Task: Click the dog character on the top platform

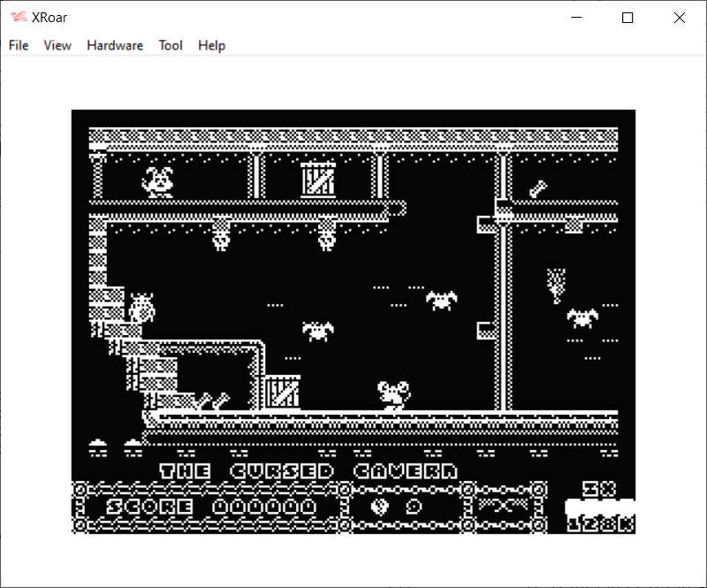Action: [x=159, y=181]
